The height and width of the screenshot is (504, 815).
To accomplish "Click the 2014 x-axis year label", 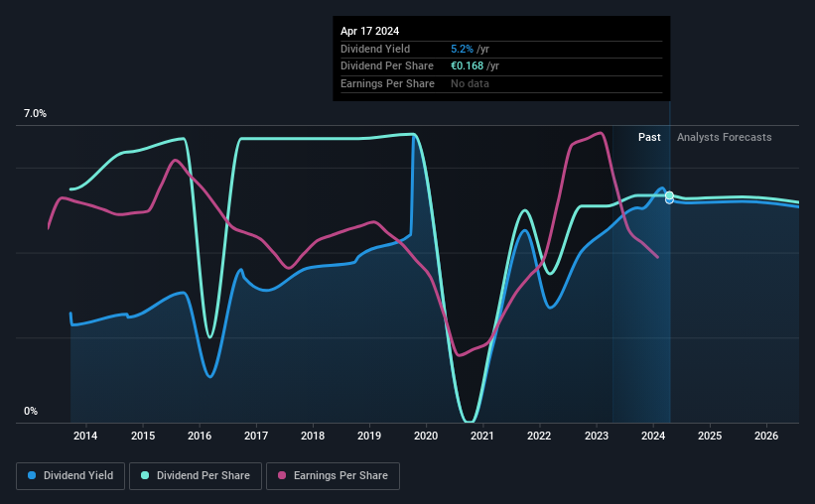I will click(85, 436).
